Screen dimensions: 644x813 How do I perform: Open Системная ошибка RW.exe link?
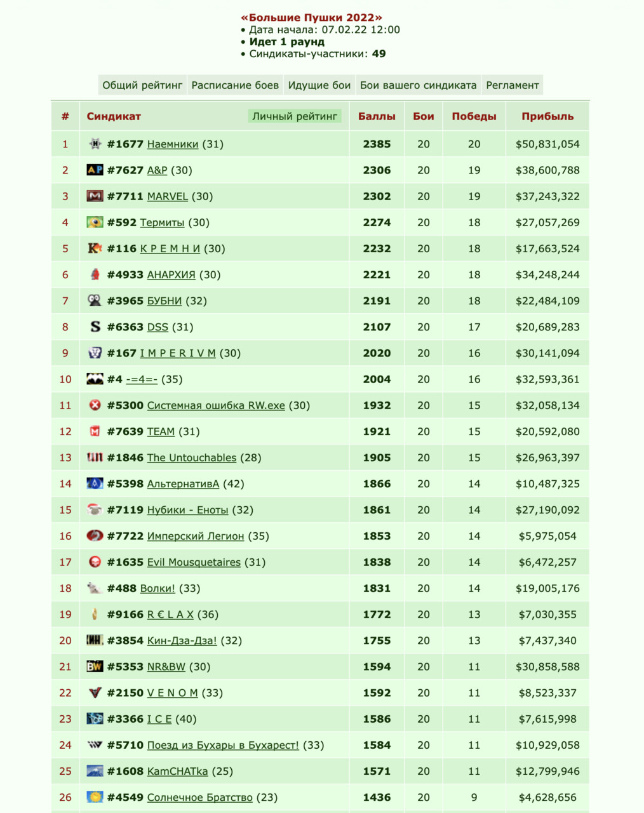click(x=216, y=405)
